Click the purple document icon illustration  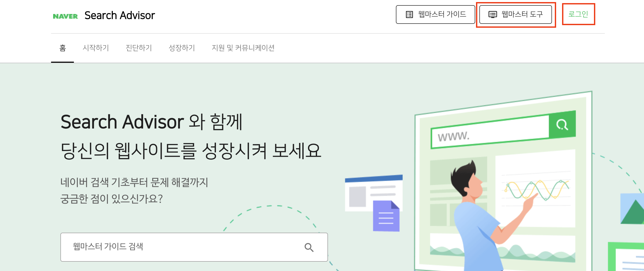386,216
